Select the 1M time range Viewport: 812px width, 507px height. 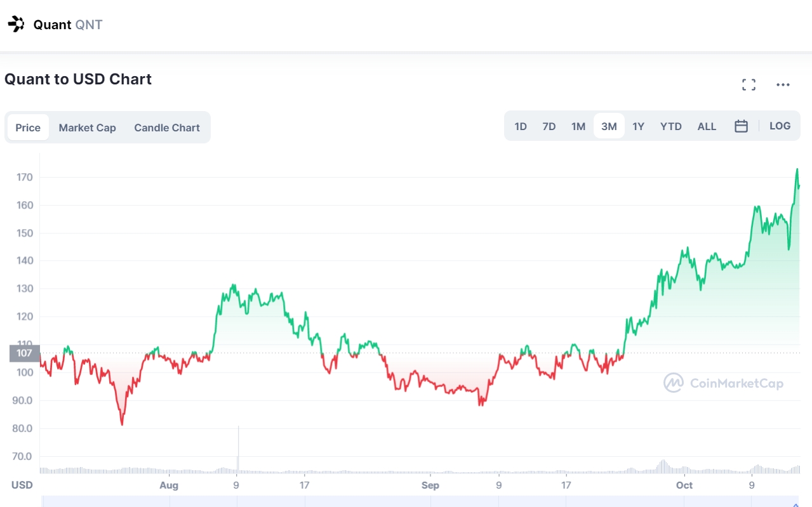click(578, 126)
